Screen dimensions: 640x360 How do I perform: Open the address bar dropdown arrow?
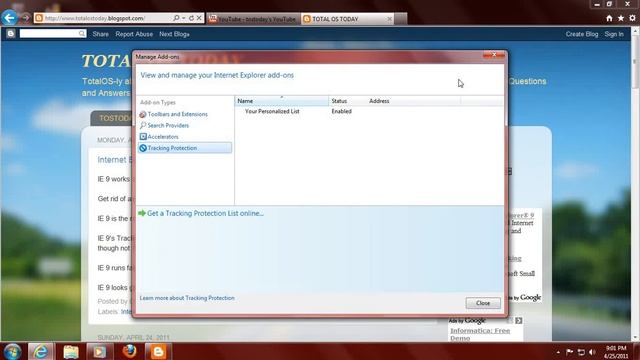[x=184, y=18]
